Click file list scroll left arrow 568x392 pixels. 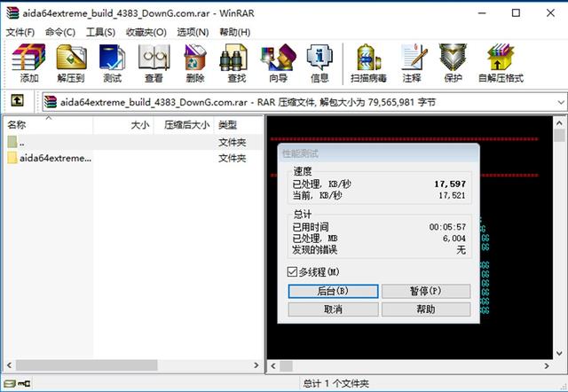(x=10, y=365)
